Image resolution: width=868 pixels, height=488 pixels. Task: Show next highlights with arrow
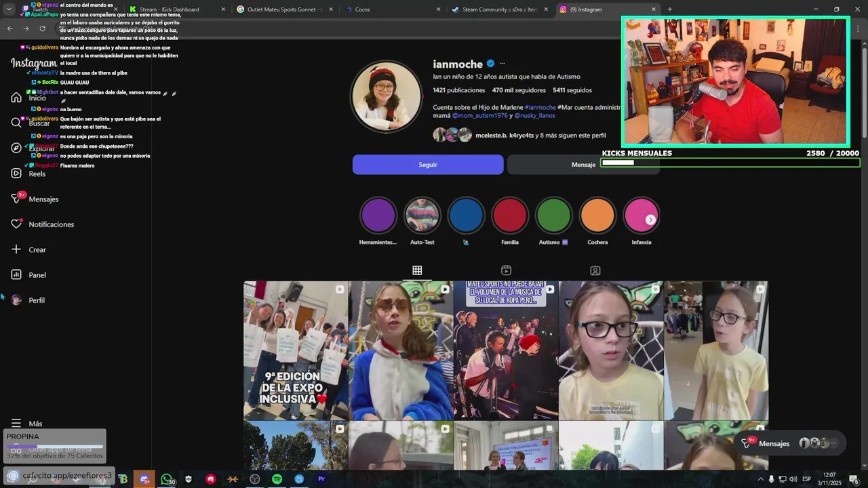coord(650,220)
